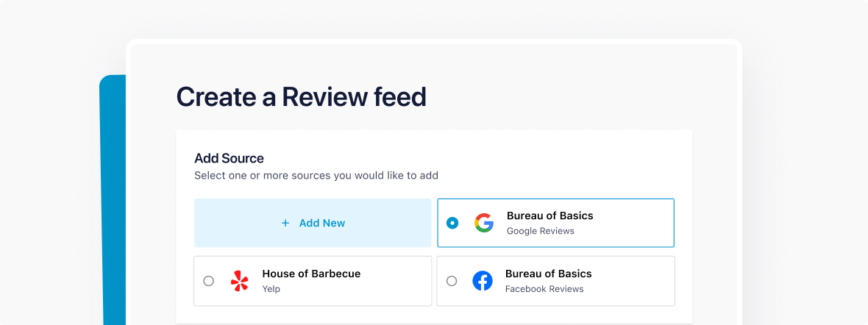The height and width of the screenshot is (325, 868).
Task: Click the Create a Review feed heading
Action: (x=301, y=97)
